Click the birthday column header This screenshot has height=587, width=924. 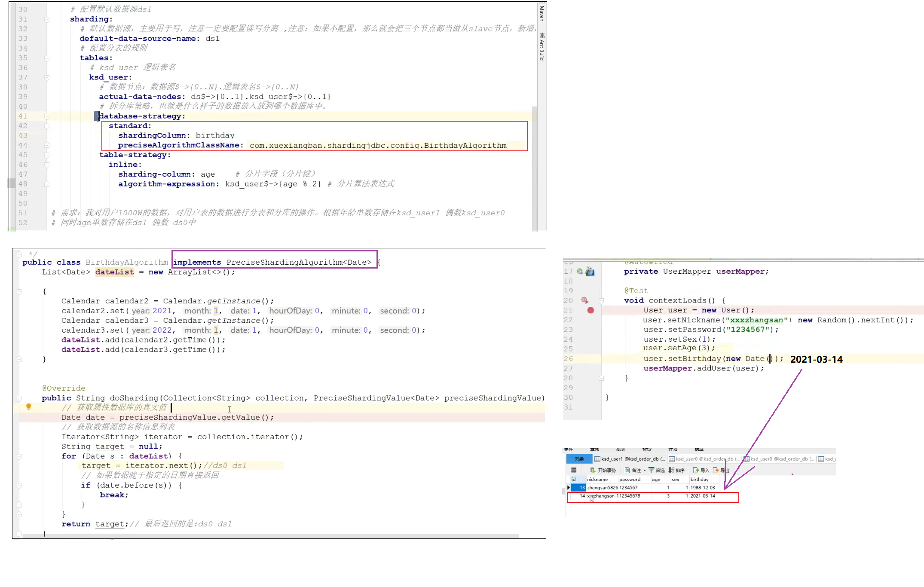click(x=704, y=479)
